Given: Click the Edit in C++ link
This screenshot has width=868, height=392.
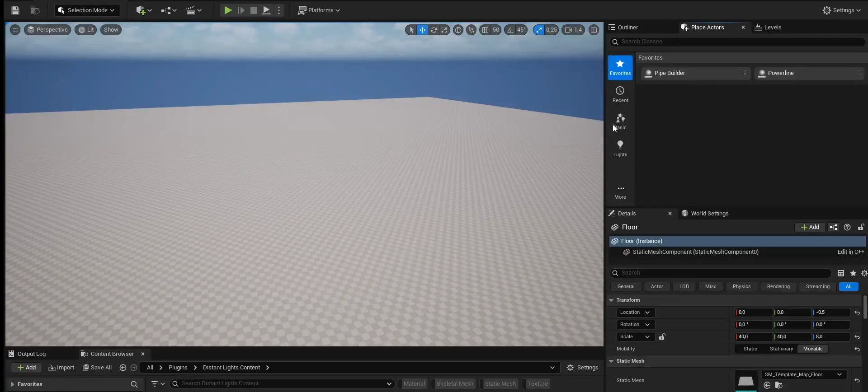Looking at the screenshot, I should click(x=850, y=252).
